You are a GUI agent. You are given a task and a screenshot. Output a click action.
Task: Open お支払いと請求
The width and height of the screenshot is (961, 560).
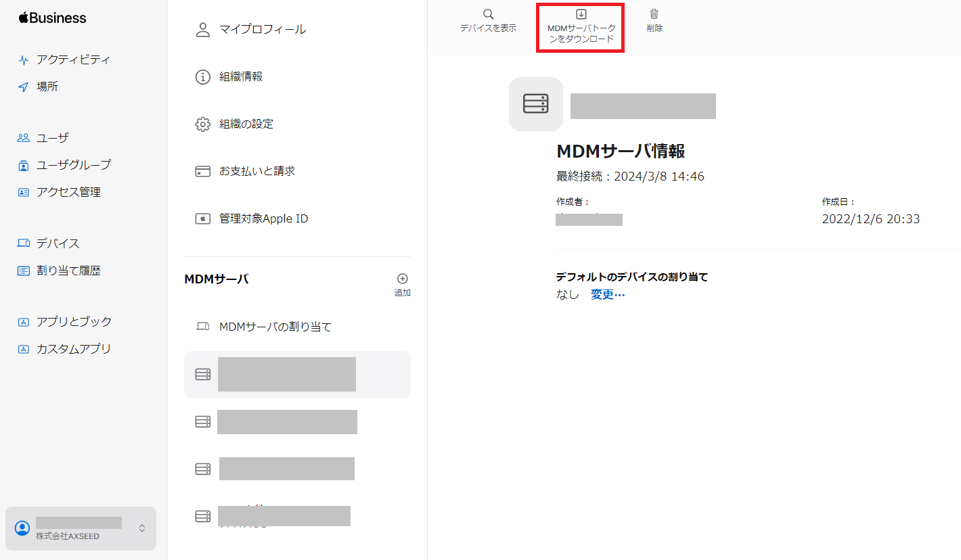[x=257, y=172]
